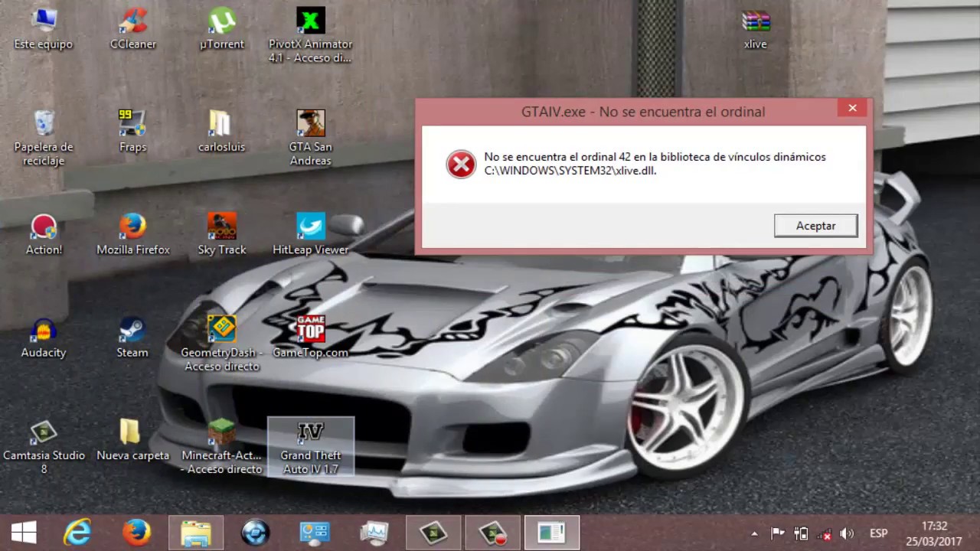This screenshot has height=551, width=980.
Task: Open GameTop.com shortcut
Action: click(311, 337)
